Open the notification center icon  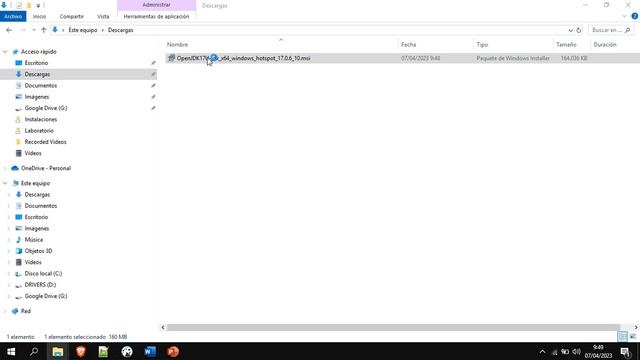[626, 352]
